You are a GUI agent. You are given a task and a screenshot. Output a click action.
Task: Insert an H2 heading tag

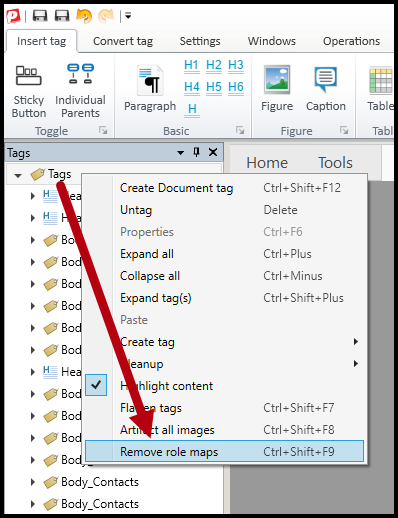(x=214, y=65)
